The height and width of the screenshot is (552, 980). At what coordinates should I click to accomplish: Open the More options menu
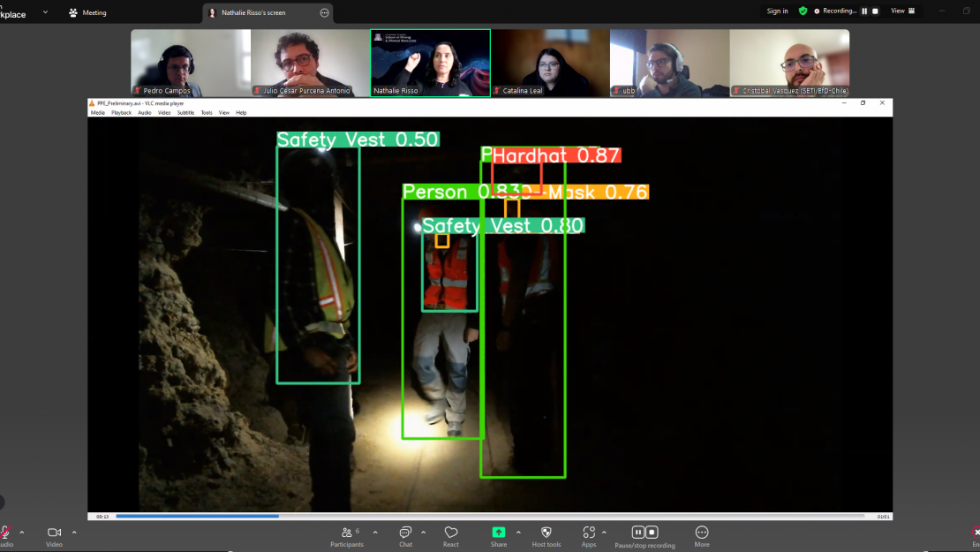(702, 536)
